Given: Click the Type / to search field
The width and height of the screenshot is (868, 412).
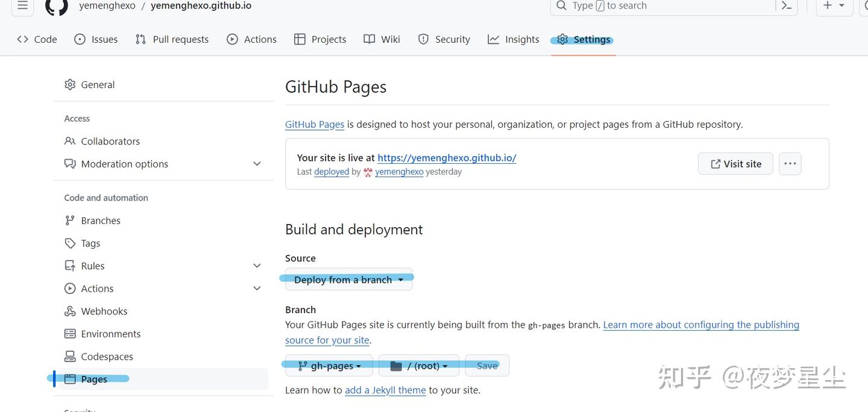Looking at the screenshot, I should tap(663, 6).
